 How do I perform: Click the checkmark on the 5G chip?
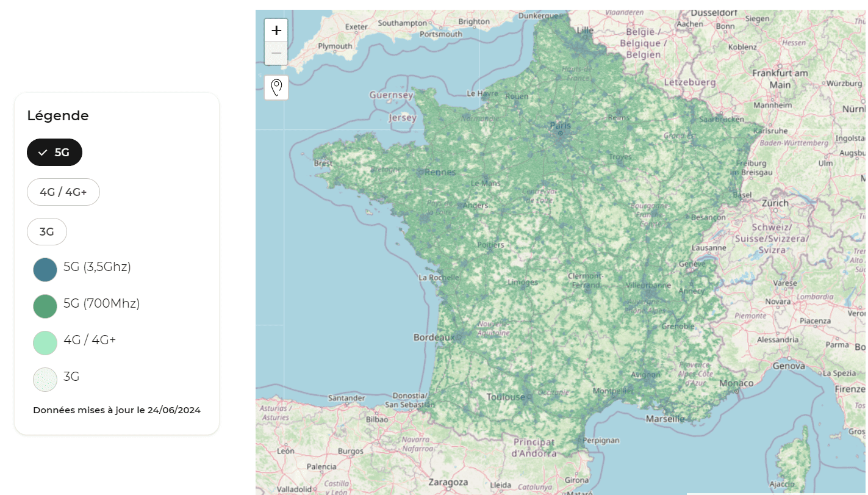coord(43,153)
